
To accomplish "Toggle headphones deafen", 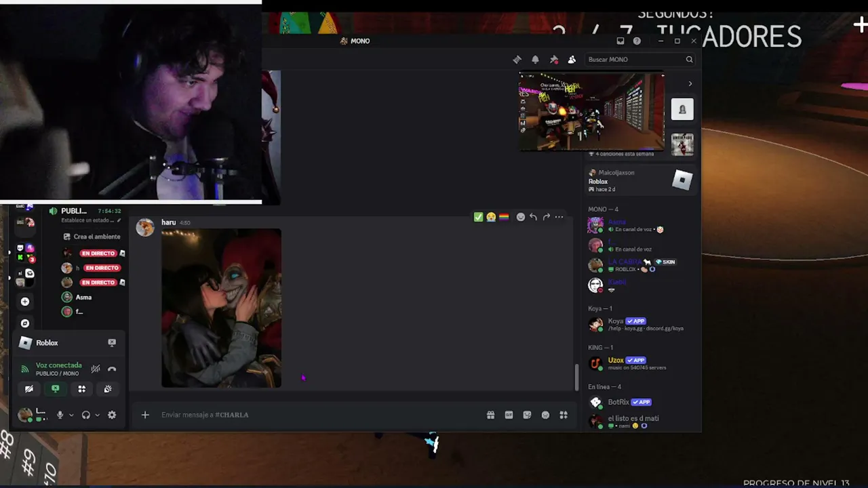I will [86, 415].
